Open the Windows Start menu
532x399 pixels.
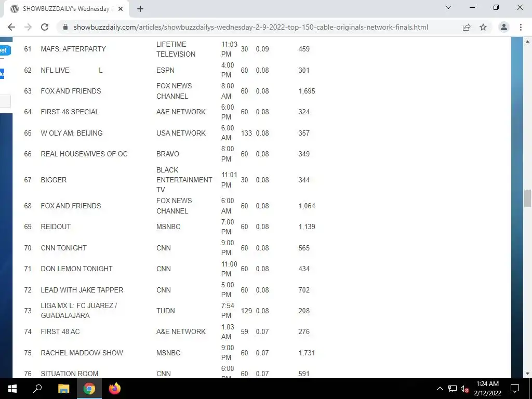click(x=12, y=389)
